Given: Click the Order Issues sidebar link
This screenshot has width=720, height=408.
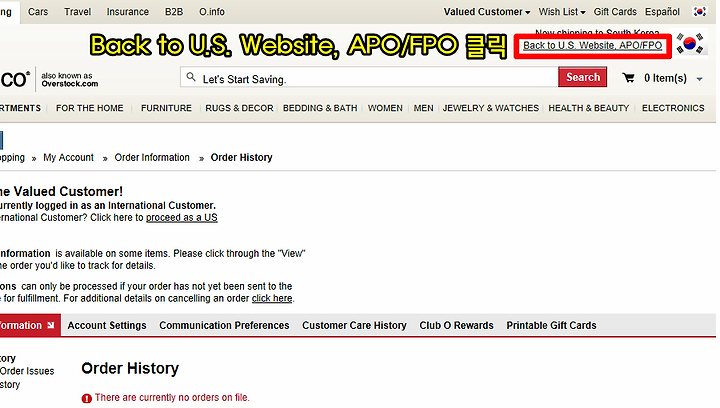Looking at the screenshot, I should [27, 371].
